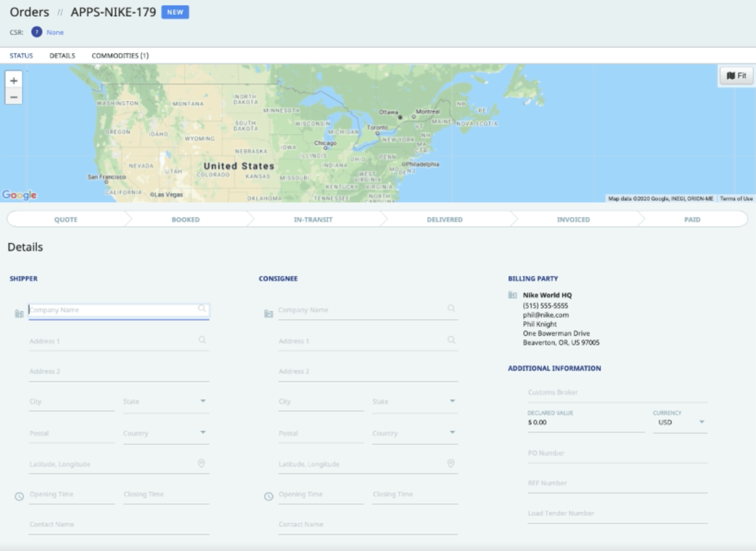Open Google Maps Terms of Use
Image resolution: width=756 pixels, height=551 pixels.
point(736,198)
